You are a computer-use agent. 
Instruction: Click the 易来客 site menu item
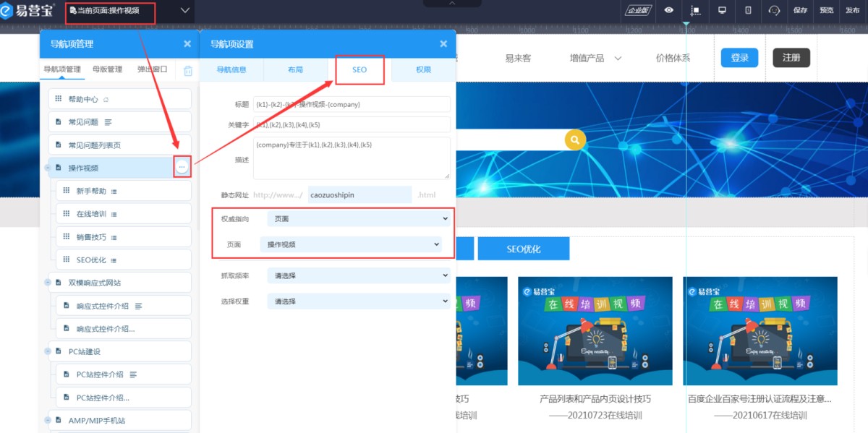(x=518, y=58)
